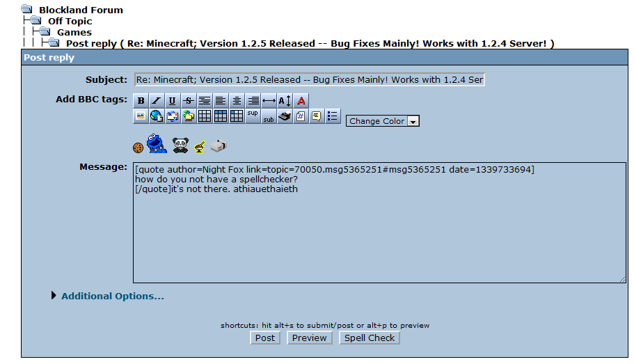Click the Preview button

pyautogui.click(x=309, y=338)
